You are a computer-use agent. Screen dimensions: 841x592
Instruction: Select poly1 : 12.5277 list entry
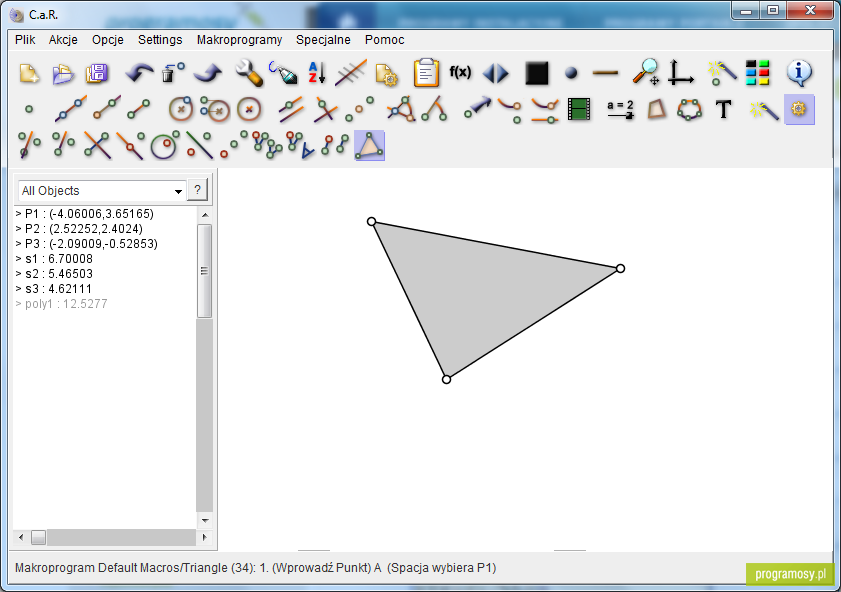click(x=61, y=304)
